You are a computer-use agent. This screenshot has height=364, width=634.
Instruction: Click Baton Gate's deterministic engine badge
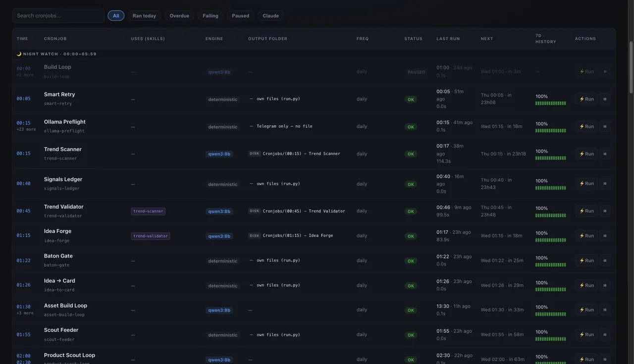[x=222, y=261]
